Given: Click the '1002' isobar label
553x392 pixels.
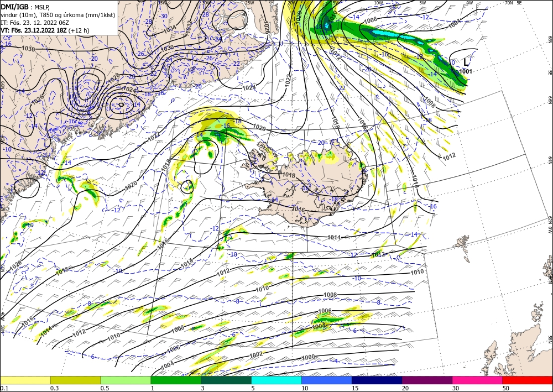Looking at the screenshot, I should coord(256,354).
